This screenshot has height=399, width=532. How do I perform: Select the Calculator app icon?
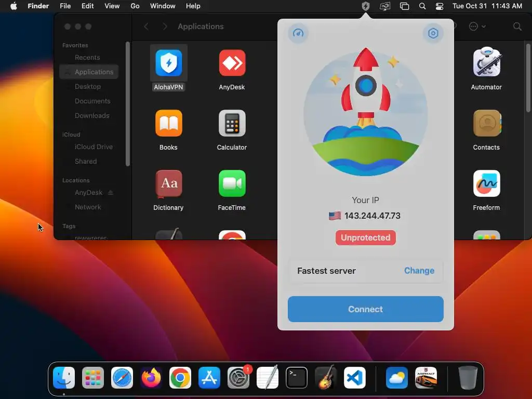232,123
